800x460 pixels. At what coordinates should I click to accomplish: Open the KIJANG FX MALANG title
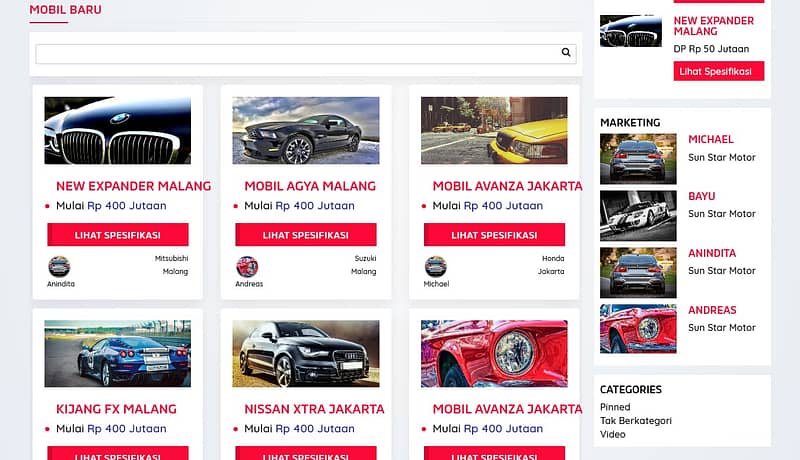(x=116, y=409)
